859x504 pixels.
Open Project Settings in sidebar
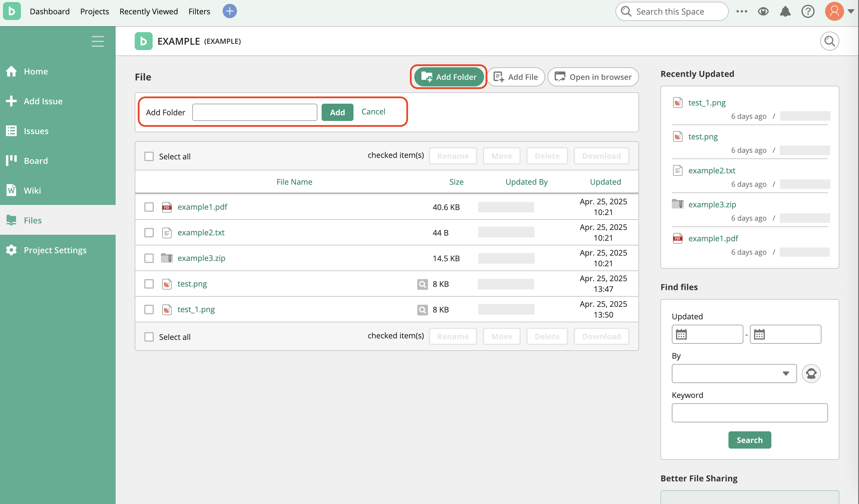(x=58, y=250)
